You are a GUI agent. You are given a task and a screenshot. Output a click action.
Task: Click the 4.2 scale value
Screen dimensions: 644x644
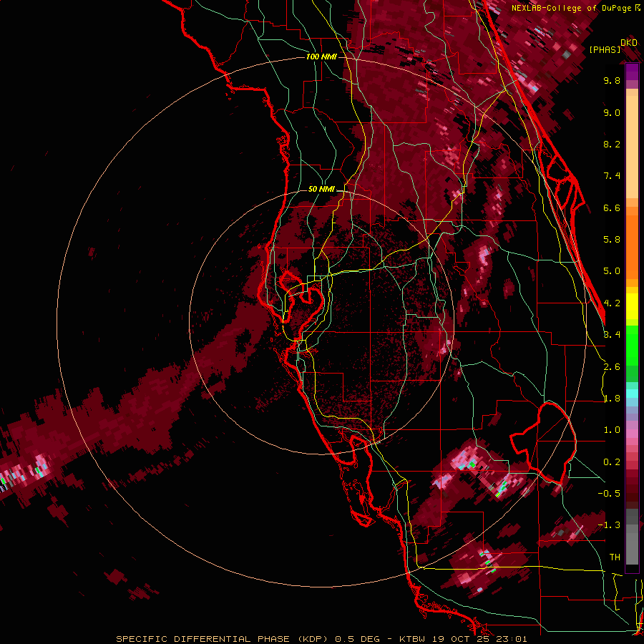coord(612,303)
